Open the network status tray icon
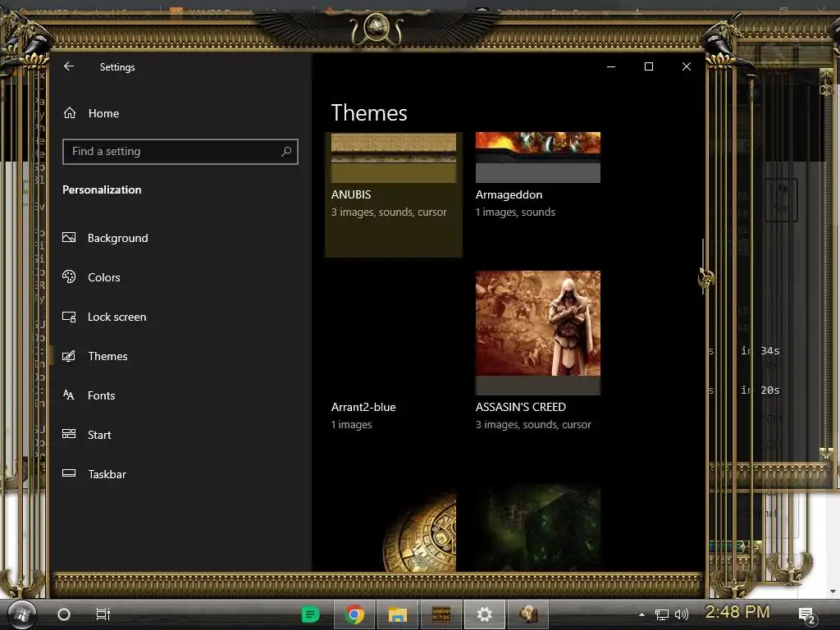The image size is (840, 630). click(x=662, y=615)
